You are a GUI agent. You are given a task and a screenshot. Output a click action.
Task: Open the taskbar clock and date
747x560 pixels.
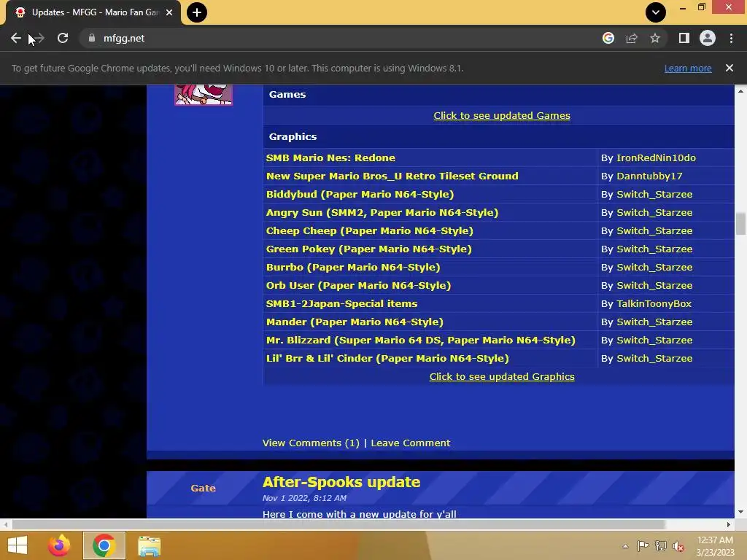pos(715,546)
